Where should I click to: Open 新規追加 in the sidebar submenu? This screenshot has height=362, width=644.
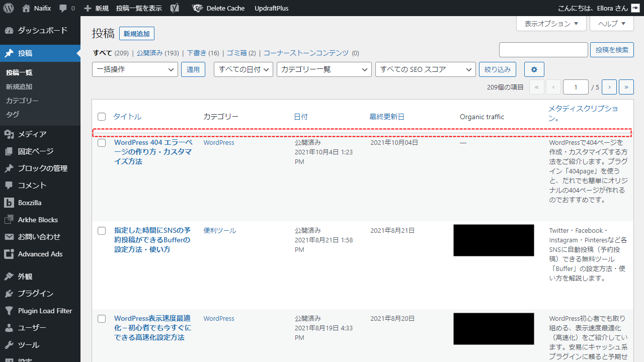(19, 86)
